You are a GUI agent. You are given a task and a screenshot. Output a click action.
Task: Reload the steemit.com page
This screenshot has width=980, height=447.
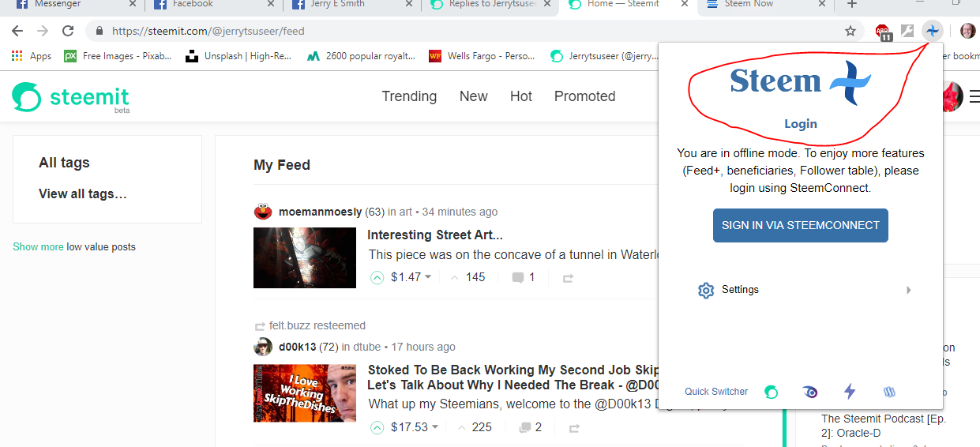pyautogui.click(x=68, y=32)
